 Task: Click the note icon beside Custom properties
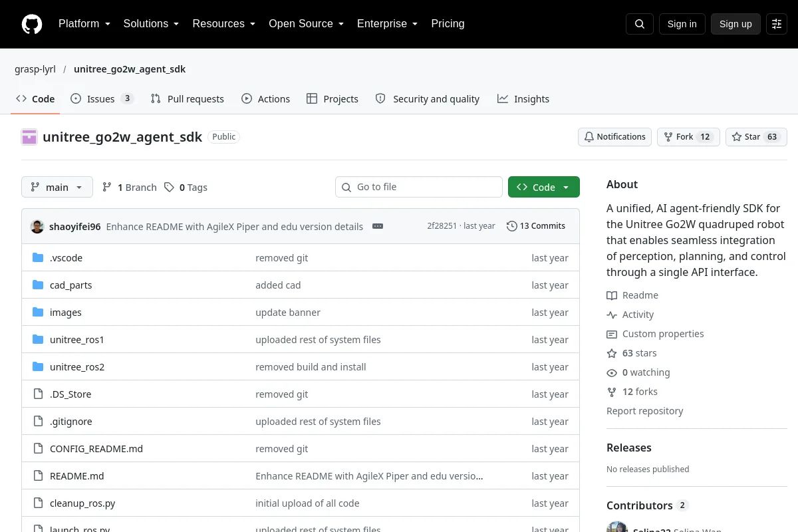(x=612, y=334)
